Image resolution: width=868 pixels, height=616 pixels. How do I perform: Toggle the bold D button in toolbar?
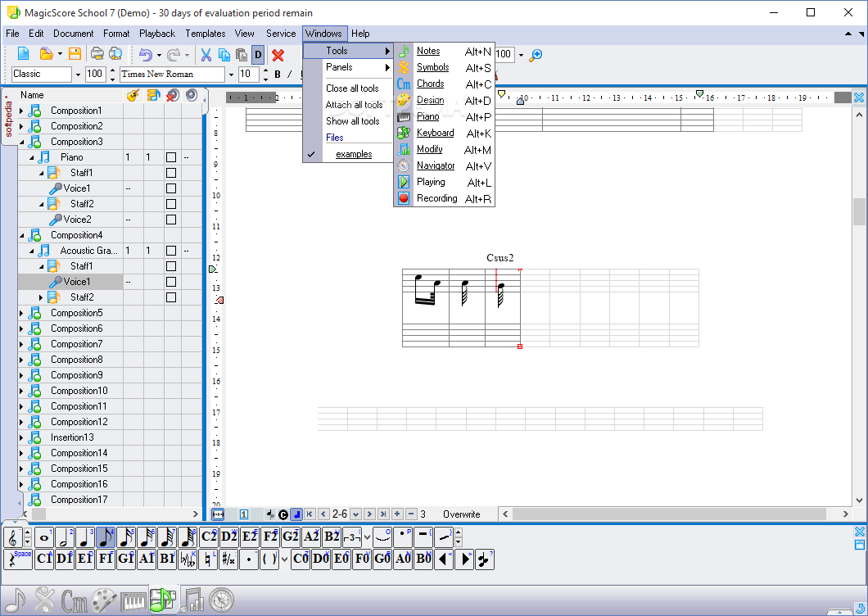click(258, 54)
